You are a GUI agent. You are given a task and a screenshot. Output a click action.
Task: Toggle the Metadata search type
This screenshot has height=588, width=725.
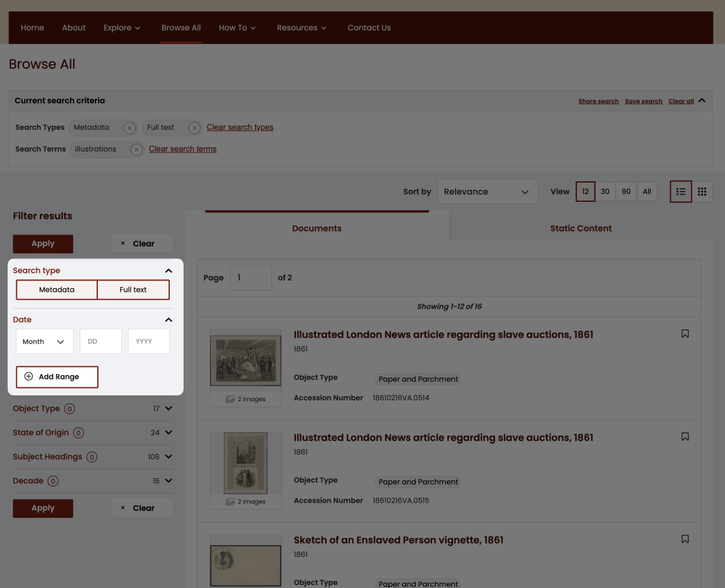(57, 290)
